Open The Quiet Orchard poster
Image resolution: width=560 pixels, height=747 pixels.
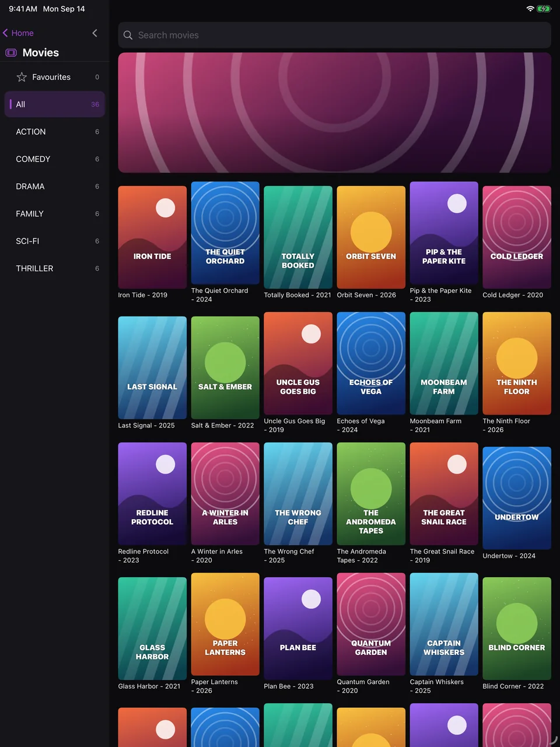click(225, 233)
